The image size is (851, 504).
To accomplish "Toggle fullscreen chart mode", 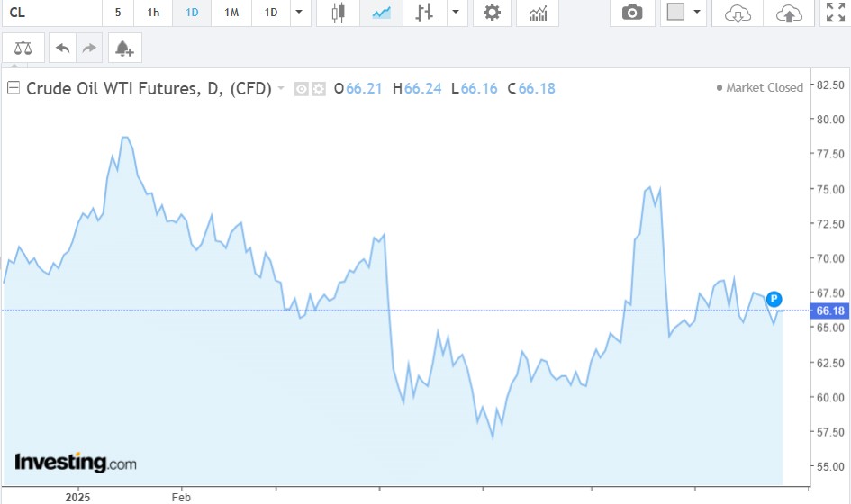I will click(x=835, y=13).
